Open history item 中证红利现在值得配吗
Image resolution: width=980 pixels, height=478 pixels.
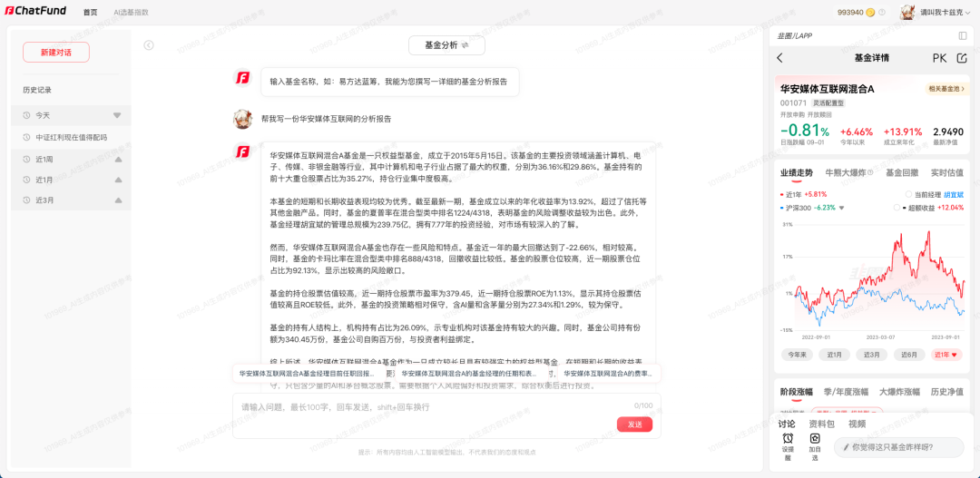[72, 138]
